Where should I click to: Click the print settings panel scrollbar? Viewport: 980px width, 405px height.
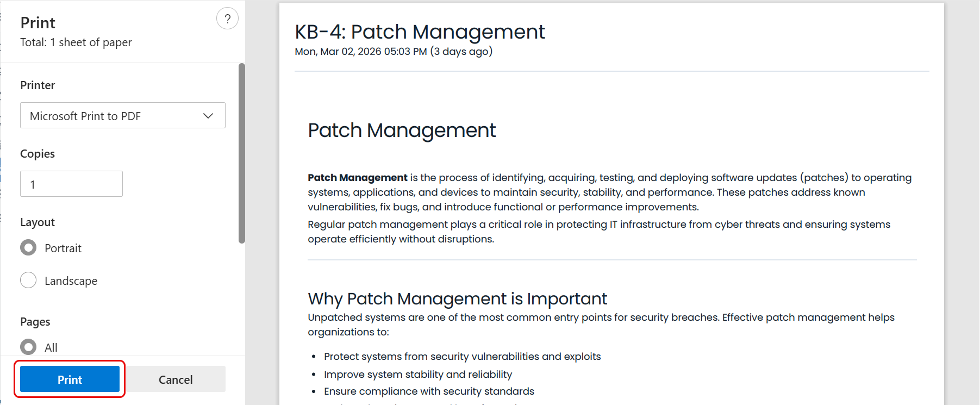pyautogui.click(x=242, y=153)
